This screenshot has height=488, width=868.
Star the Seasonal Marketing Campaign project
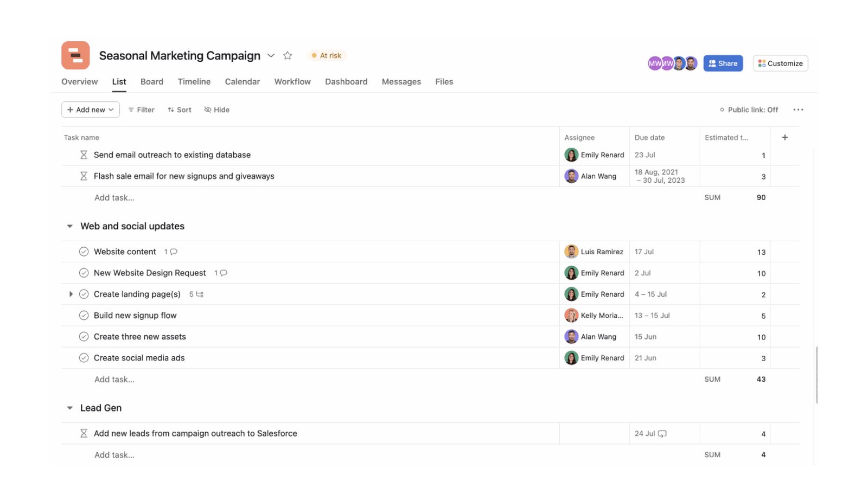click(x=288, y=55)
